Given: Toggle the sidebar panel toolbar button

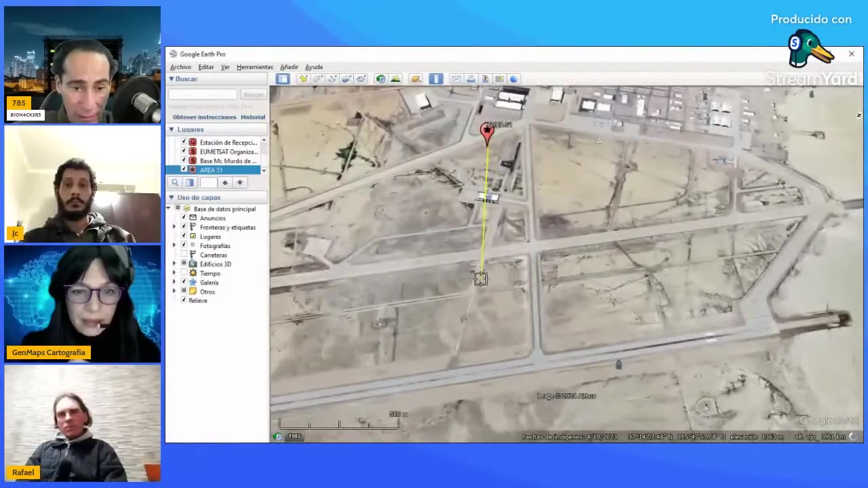Looking at the screenshot, I should pyautogui.click(x=283, y=79).
